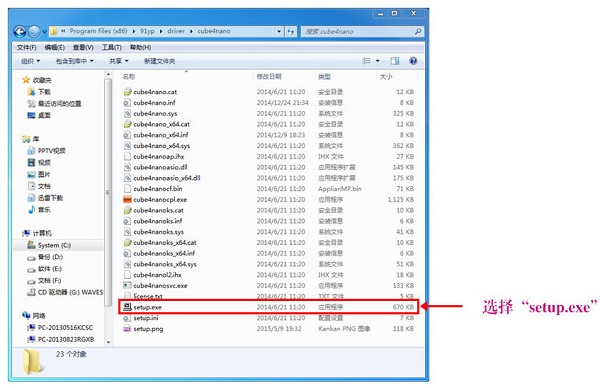600x388 pixels.
Task: Click the refresh button beside address bar
Action: pyautogui.click(x=291, y=31)
